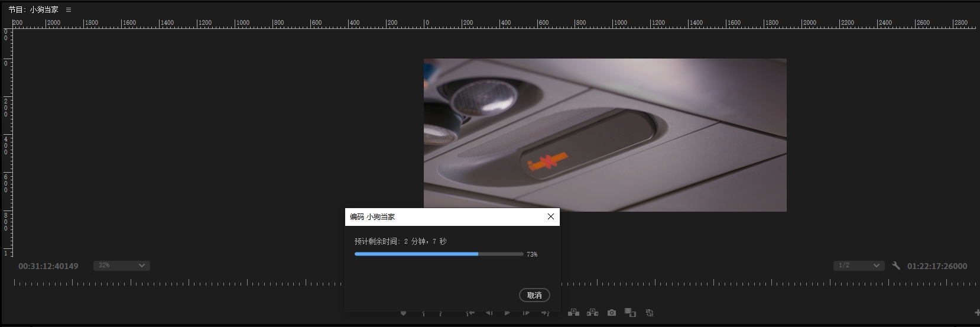Click the duration timecode 01:22:17:26000
Screen dimensions: 980x327
[937, 266]
